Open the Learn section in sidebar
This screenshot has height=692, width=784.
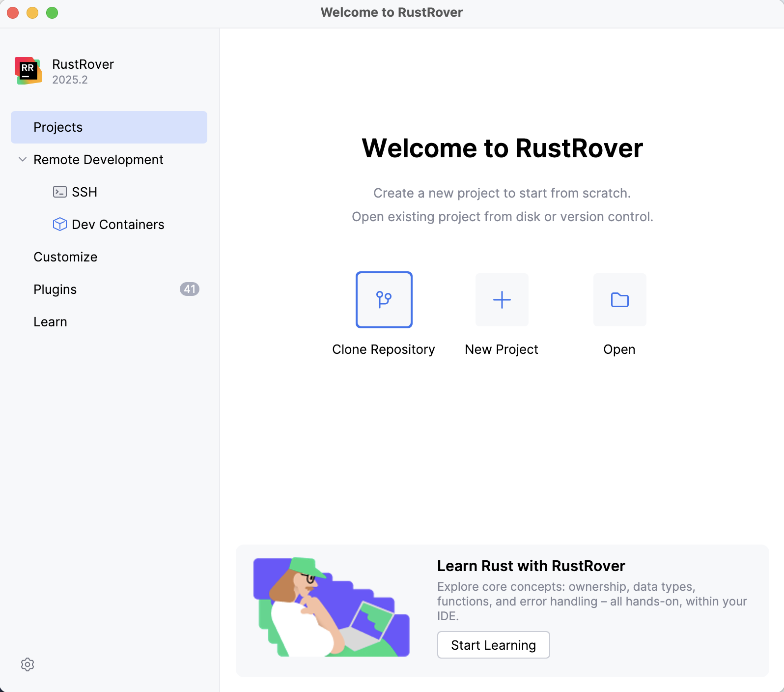[x=50, y=322]
